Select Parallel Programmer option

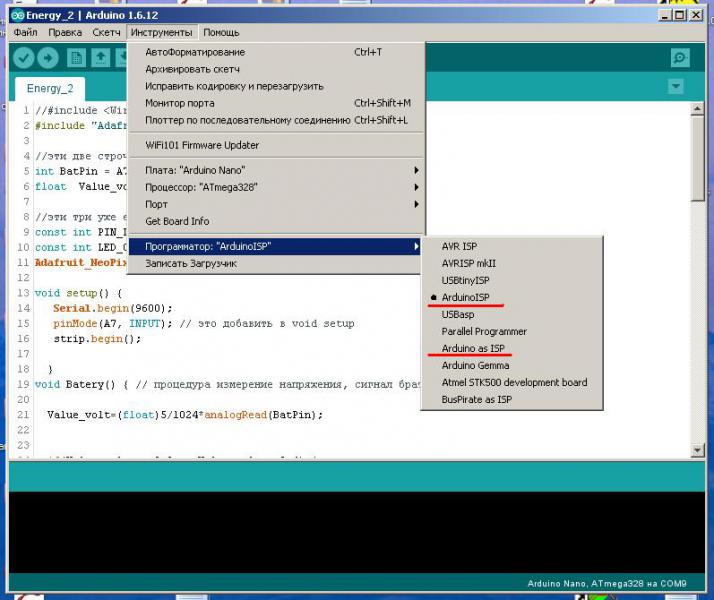tap(512, 331)
